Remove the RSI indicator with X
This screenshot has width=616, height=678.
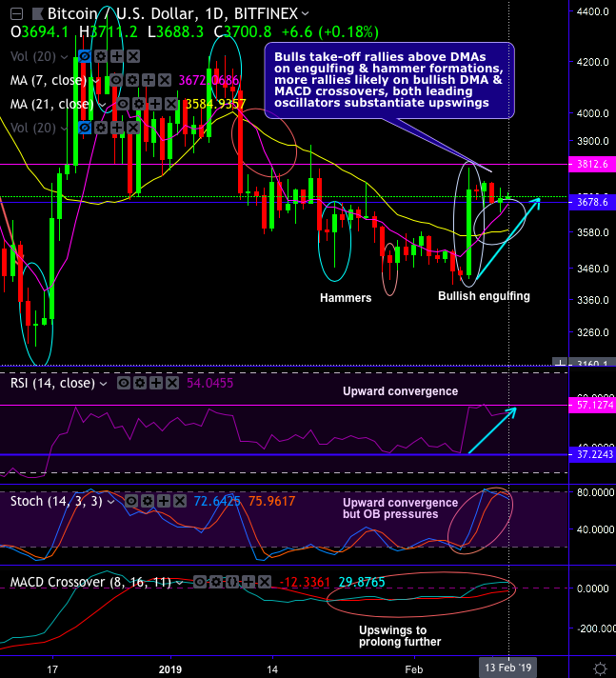click(172, 383)
